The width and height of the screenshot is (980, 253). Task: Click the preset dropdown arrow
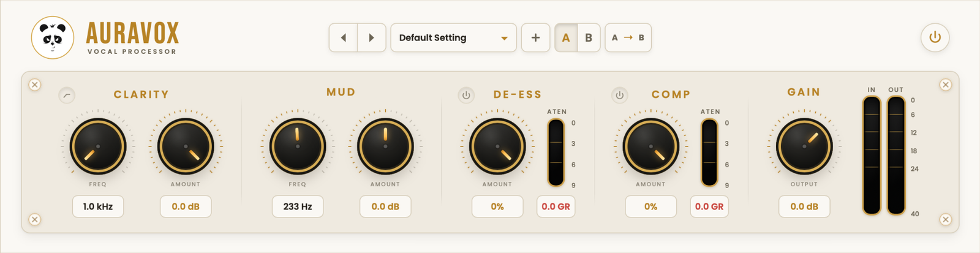pos(504,38)
